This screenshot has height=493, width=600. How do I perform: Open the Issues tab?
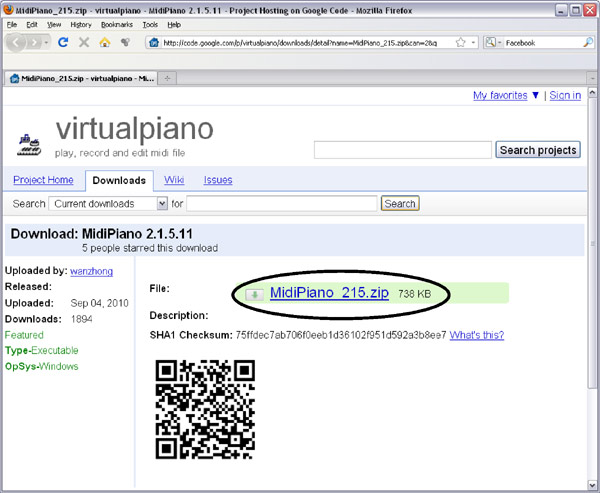point(218,180)
